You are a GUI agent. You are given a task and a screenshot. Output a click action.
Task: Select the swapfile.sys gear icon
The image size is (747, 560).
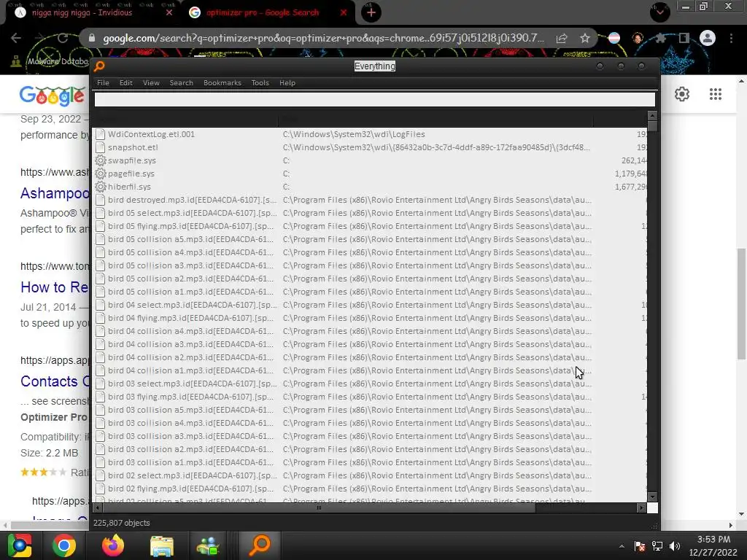pos(100,160)
